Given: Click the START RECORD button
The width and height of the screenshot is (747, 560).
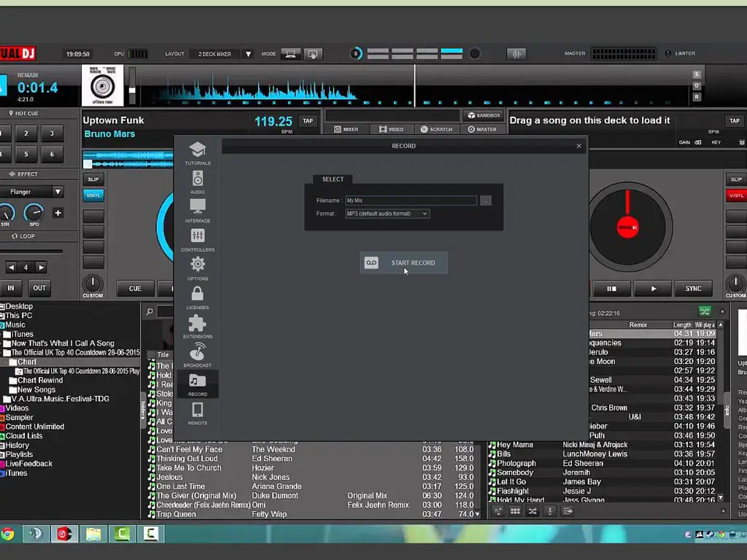Looking at the screenshot, I should 403,262.
